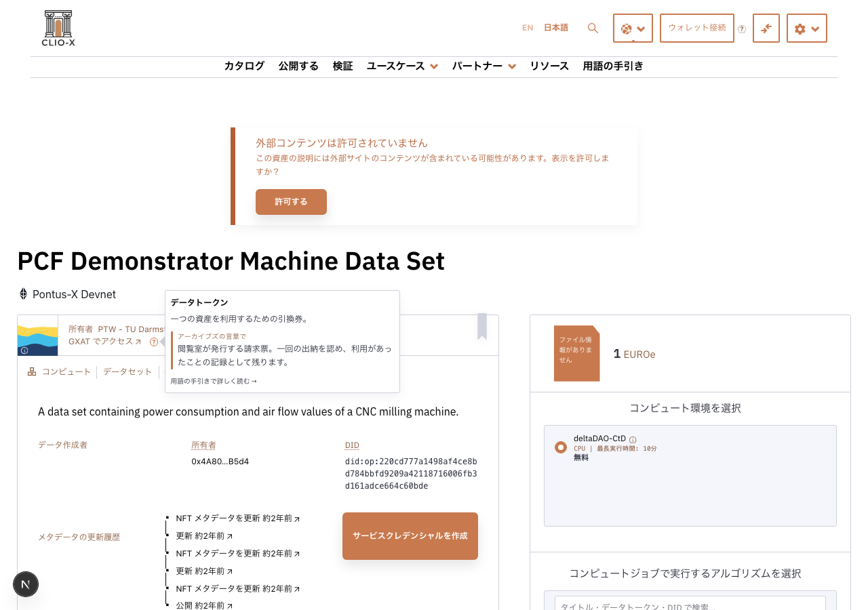Viewport: 868px width, 610px height.
Task: Switch language to 日本語
Action: (556, 28)
